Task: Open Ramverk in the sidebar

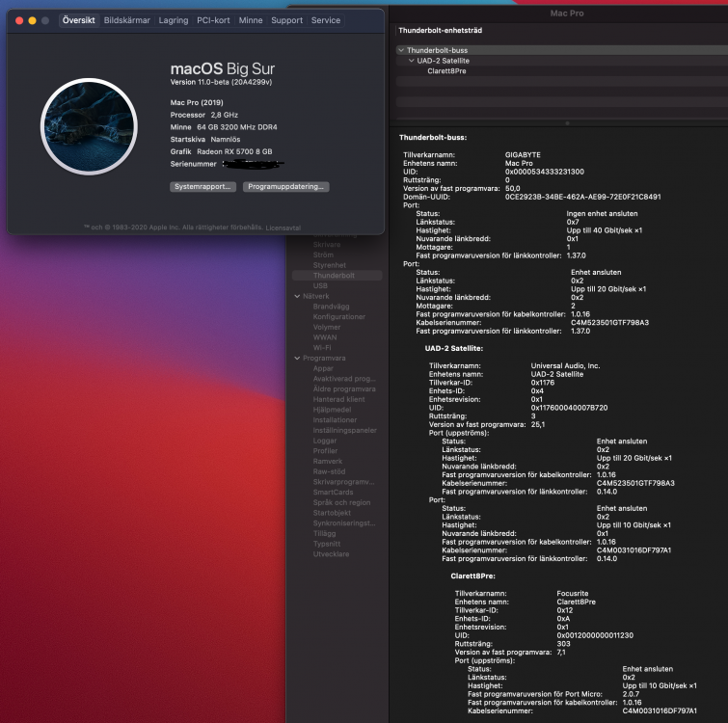Action: coord(328,461)
